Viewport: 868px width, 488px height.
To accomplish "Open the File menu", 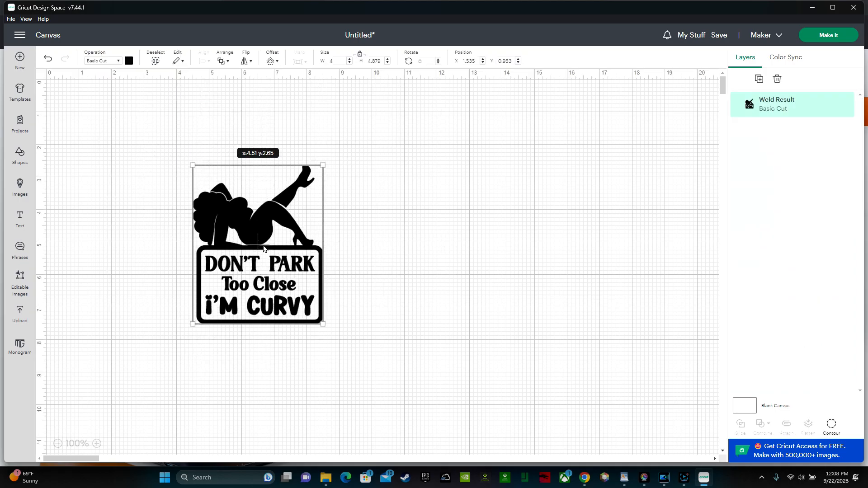I will click(x=11, y=19).
